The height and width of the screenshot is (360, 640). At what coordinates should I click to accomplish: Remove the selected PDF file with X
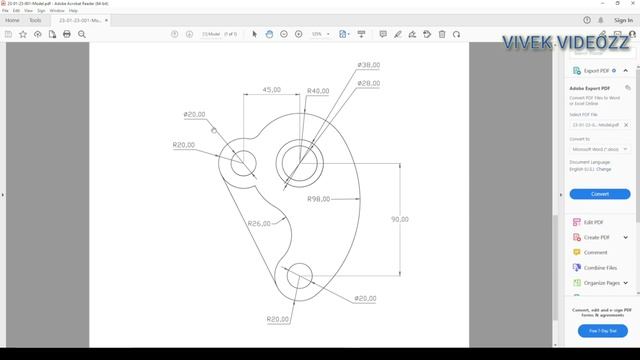626,125
